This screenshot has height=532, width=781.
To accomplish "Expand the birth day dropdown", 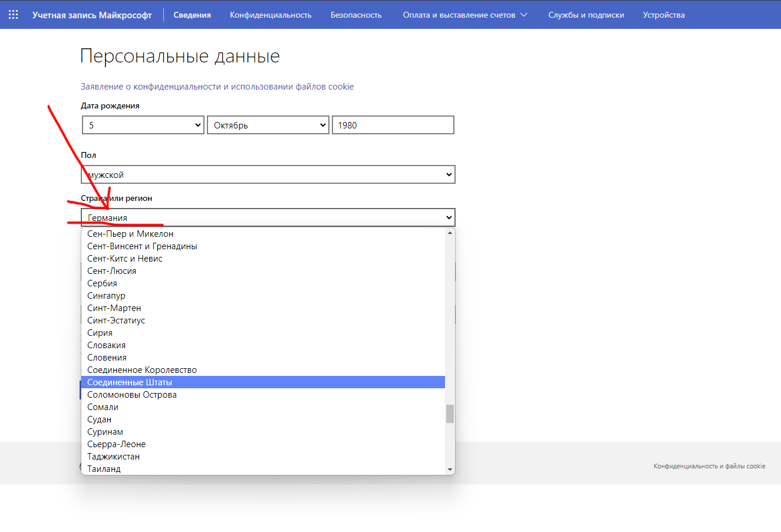I will click(143, 125).
